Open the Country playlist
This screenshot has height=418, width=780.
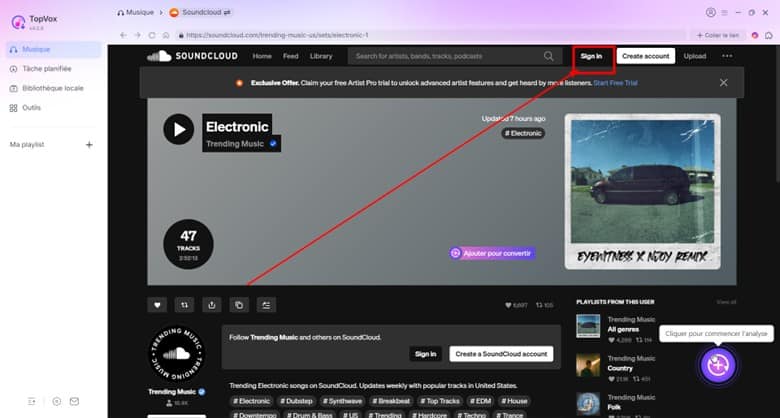[620, 368]
